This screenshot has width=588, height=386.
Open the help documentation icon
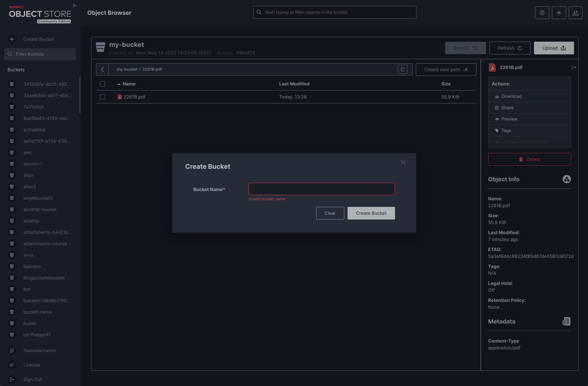(x=542, y=13)
